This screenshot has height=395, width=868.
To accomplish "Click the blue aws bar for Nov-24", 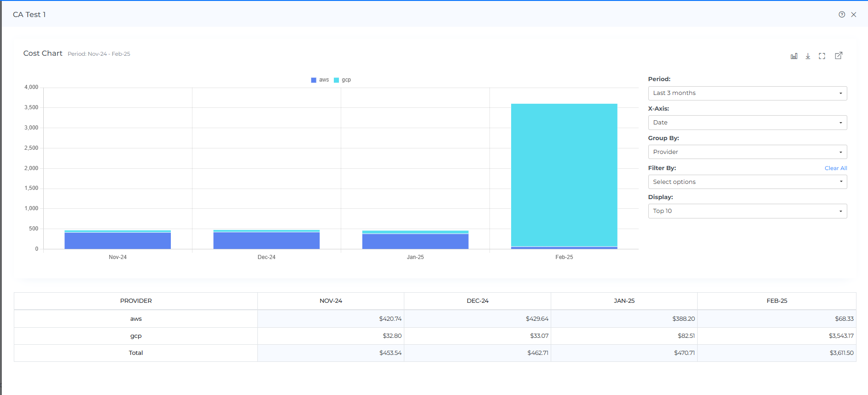I will 117,241.
